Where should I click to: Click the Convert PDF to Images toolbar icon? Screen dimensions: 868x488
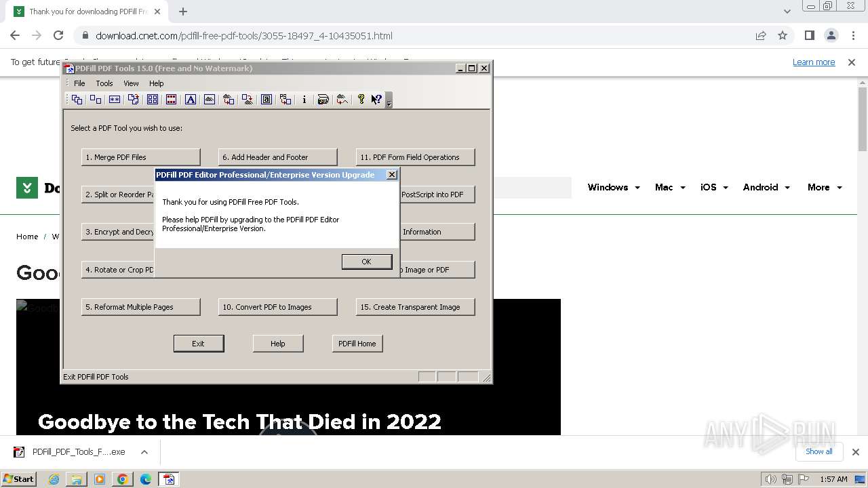[x=248, y=100]
